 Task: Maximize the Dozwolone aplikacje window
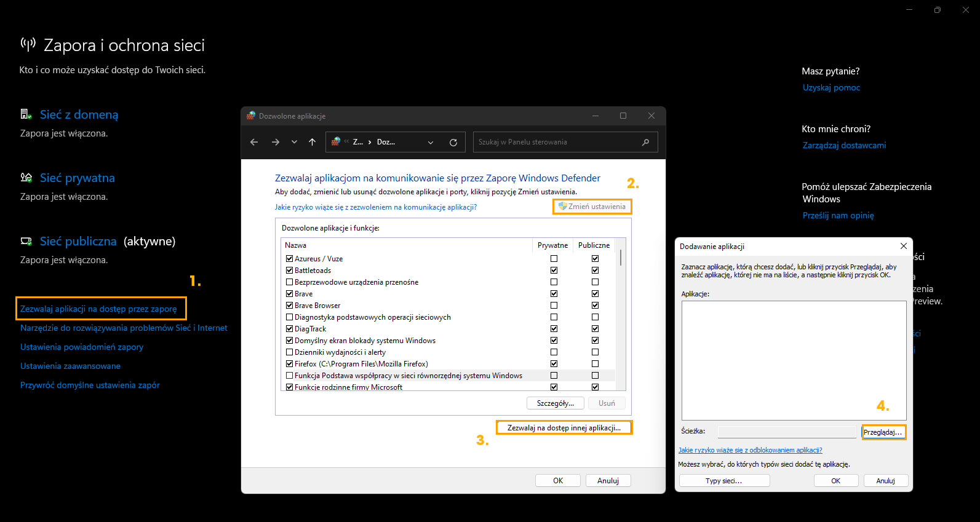pyautogui.click(x=623, y=116)
